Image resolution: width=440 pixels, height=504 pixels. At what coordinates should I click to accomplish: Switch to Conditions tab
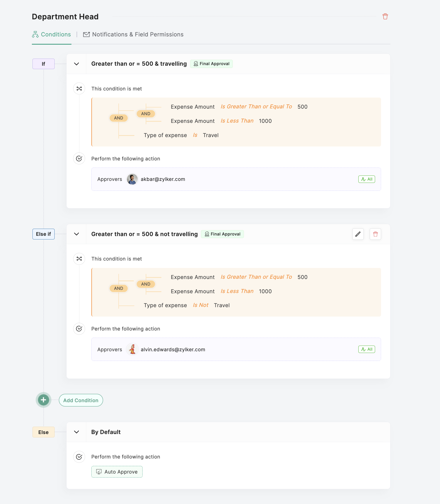pyautogui.click(x=52, y=34)
